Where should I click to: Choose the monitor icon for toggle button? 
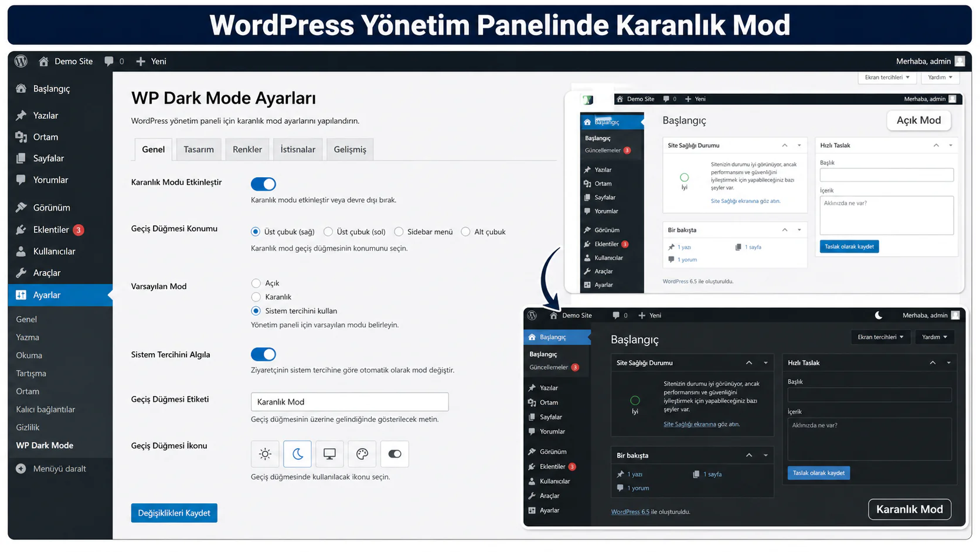click(329, 454)
